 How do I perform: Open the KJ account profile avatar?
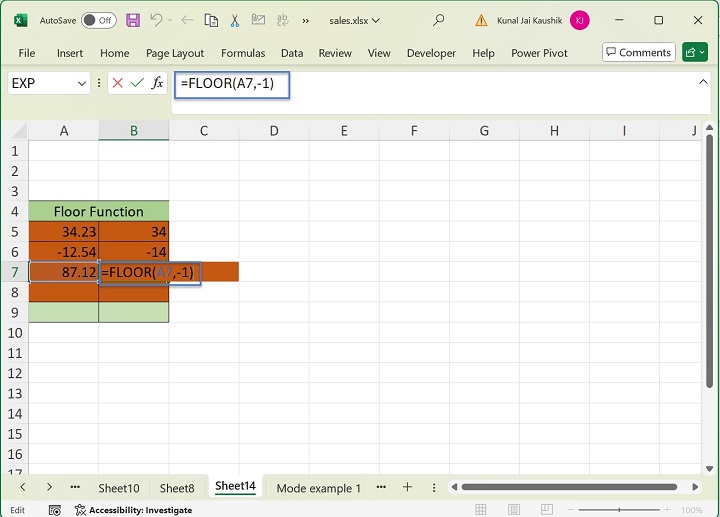[x=579, y=20]
